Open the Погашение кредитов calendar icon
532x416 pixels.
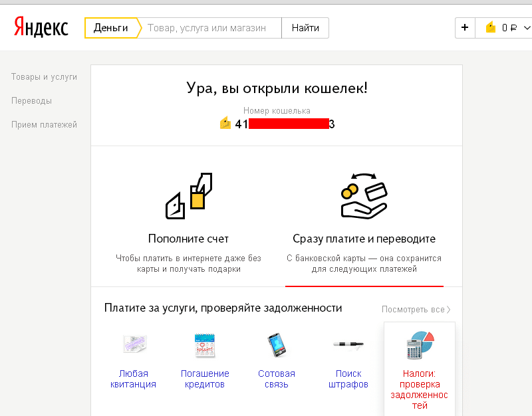(205, 345)
